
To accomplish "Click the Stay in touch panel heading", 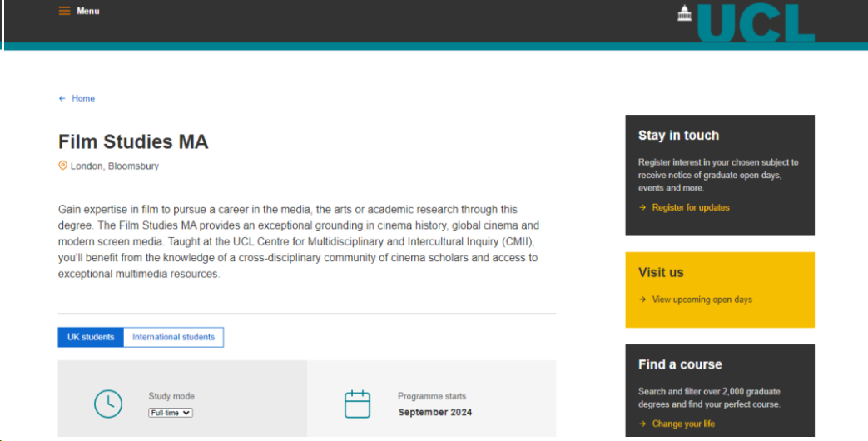I will coord(678,136).
